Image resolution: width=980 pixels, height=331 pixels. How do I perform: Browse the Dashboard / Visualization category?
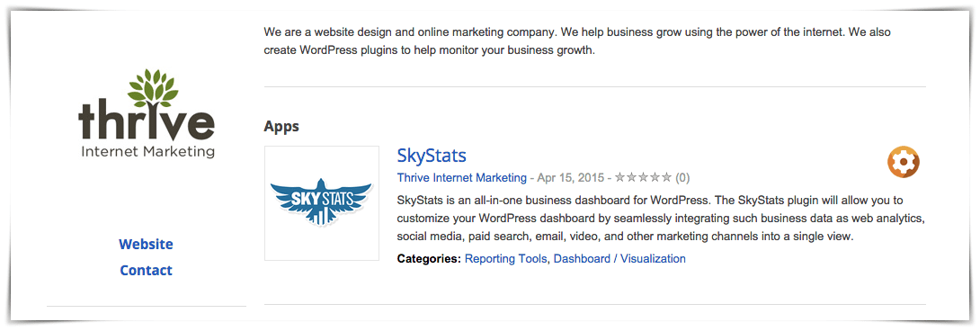coord(620,258)
